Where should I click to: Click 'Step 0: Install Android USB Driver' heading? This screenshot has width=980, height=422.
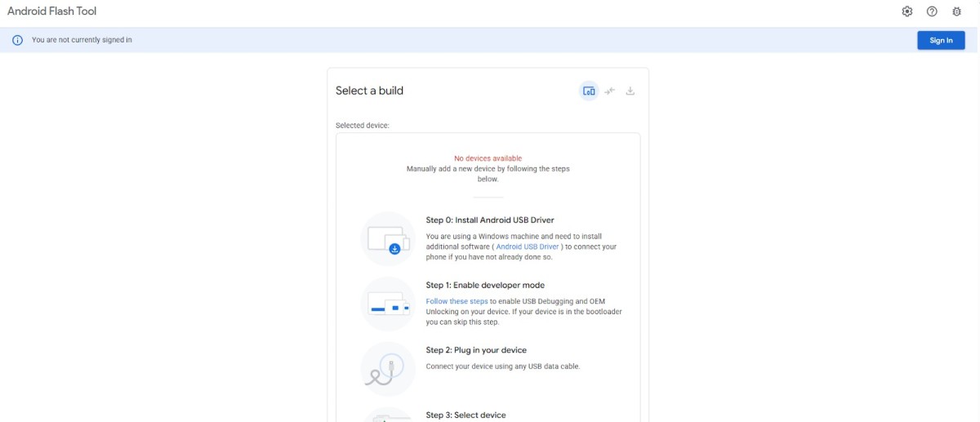pyautogui.click(x=490, y=220)
